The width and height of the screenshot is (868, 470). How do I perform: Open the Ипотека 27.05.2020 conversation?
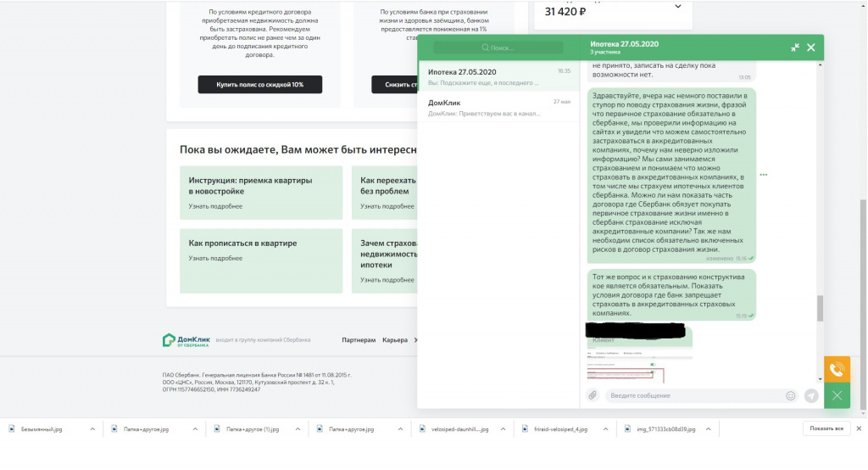pos(498,76)
